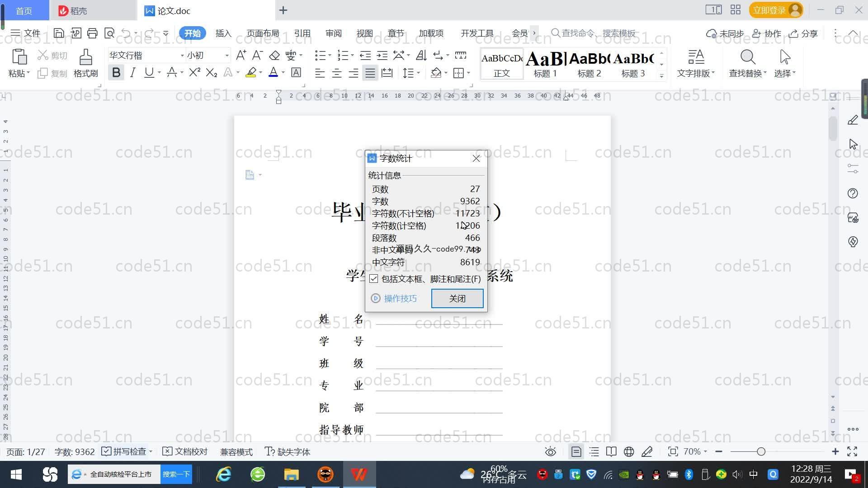Viewport: 868px width, 488px height.
Task: Open font name dropdown 华文行楷
Action: point(182,56)
